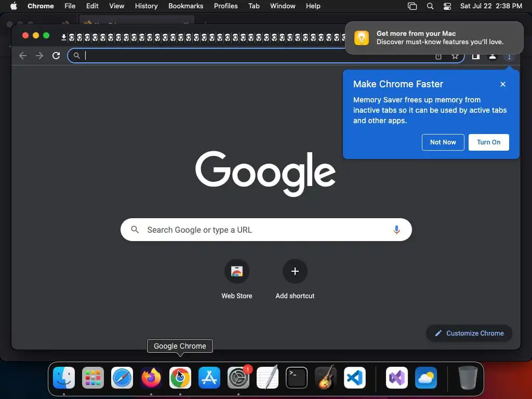Open the App Store from the Dock
This screenshot has height=399, width=532.
point(209,378)
